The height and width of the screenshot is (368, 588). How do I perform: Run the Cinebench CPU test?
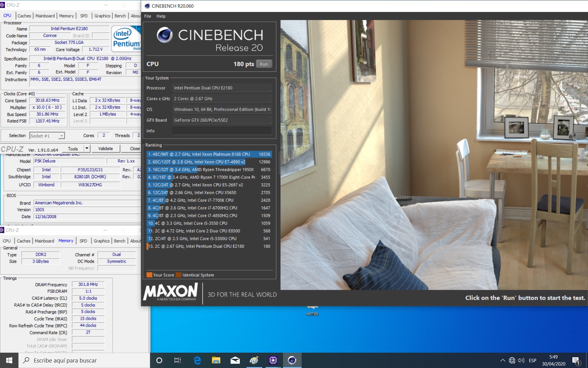coord(264,64)
